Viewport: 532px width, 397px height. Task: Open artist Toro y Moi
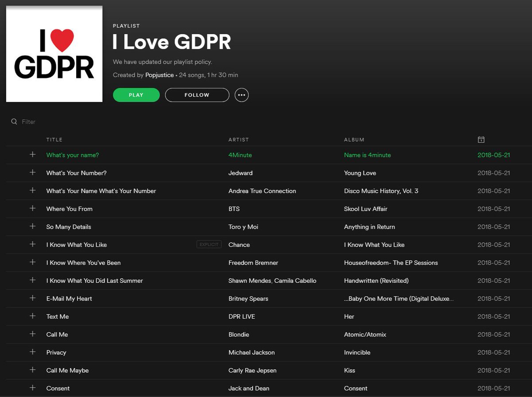[243, 227]
